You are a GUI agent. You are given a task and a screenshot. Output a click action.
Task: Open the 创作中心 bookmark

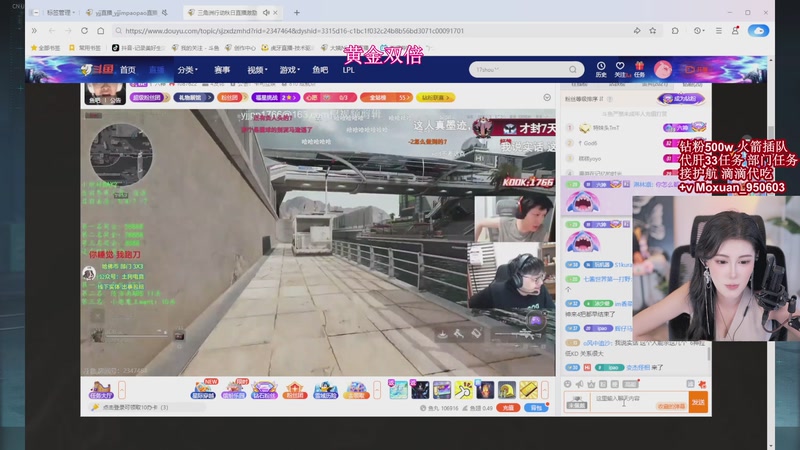[x=240, y=47]
